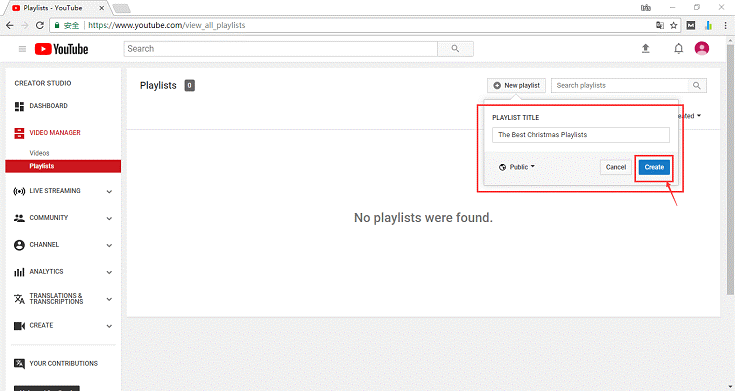Select the Playlists sidebar item
735x391 pixels.
[x=63, y=166]
